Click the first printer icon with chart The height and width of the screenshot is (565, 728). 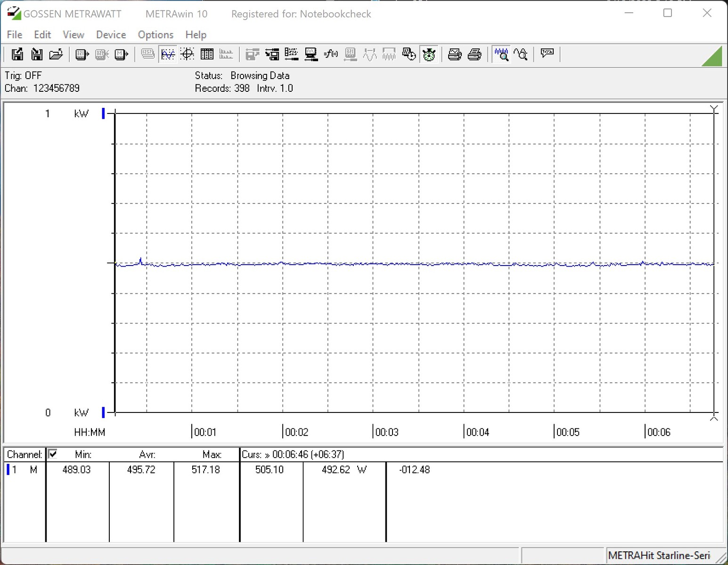[455, 55]
